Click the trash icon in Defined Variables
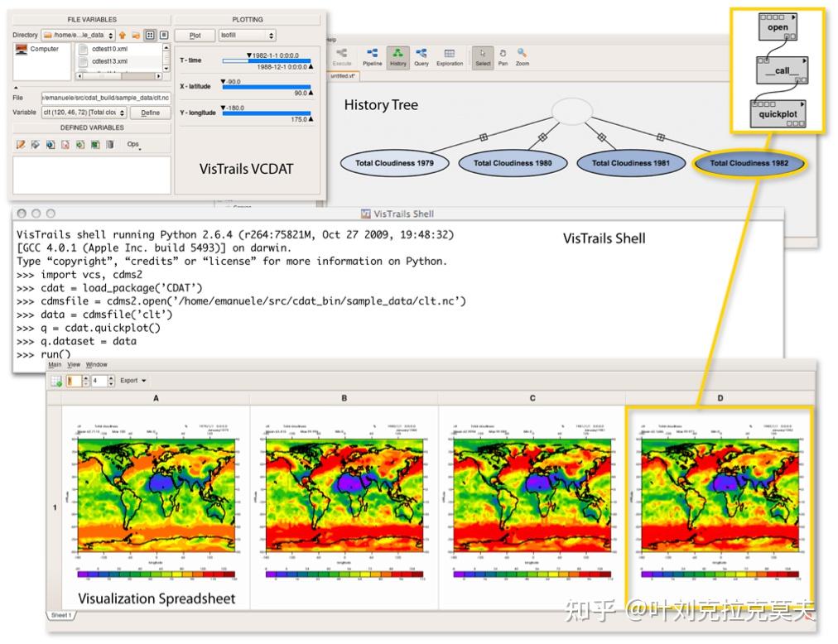 coord(109,144)
